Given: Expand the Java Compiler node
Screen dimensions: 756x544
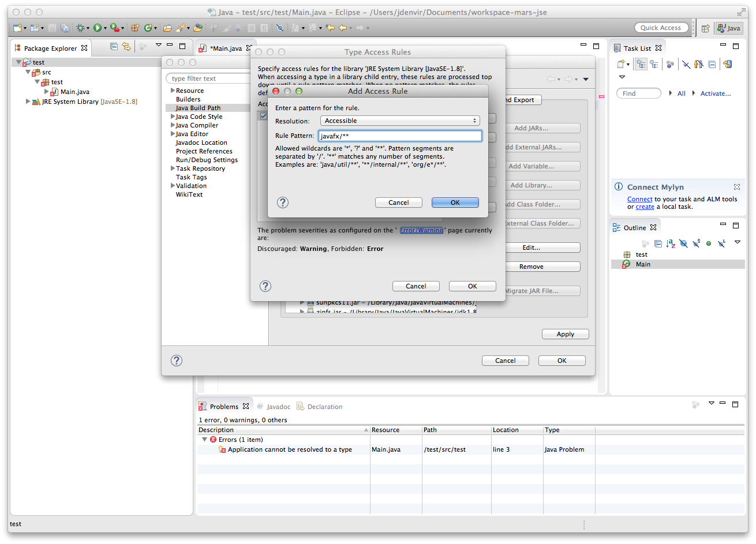Looking at the screenshot, I should (x=173, y=125).
